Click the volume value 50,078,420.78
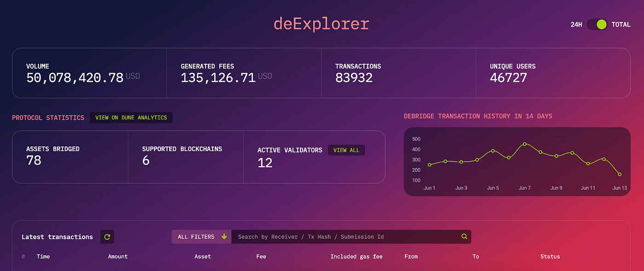This screenshot has height=271, width=644. pos(75,78)
